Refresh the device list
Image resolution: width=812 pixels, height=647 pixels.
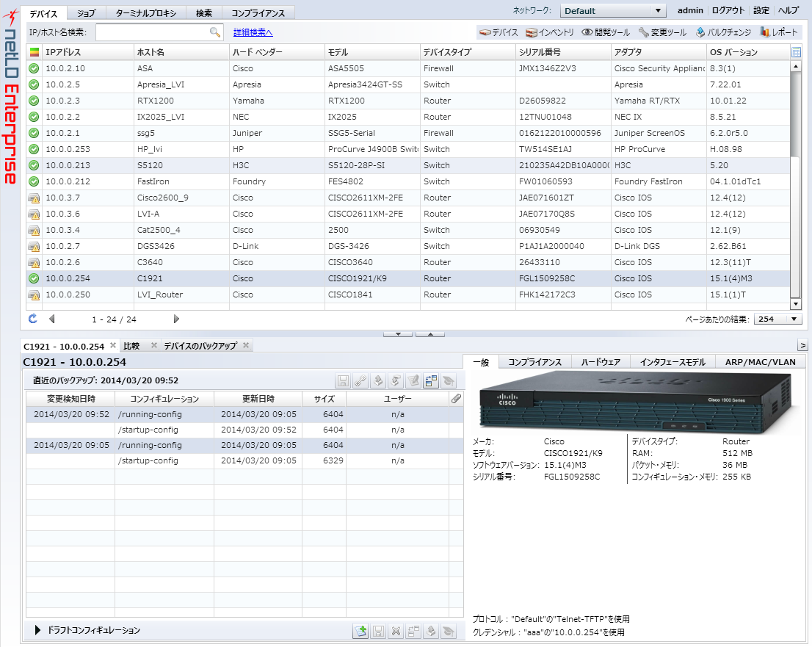tap(32, 319)
